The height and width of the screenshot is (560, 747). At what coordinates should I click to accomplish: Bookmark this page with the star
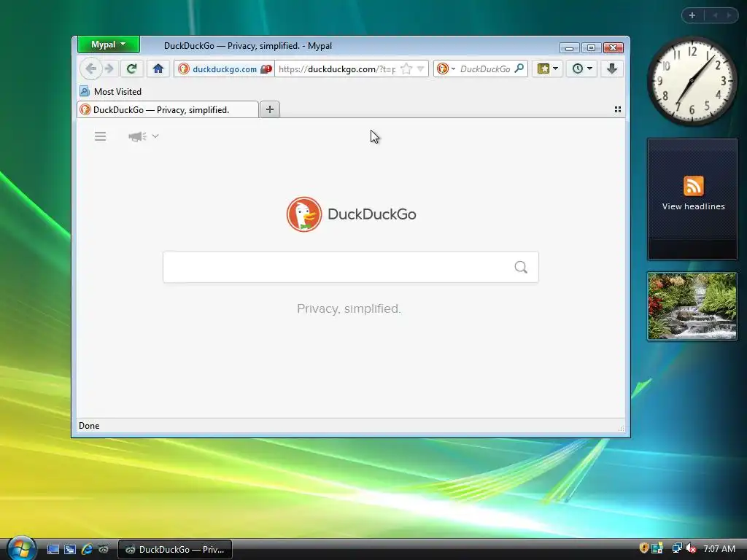(x=406, y=69)
